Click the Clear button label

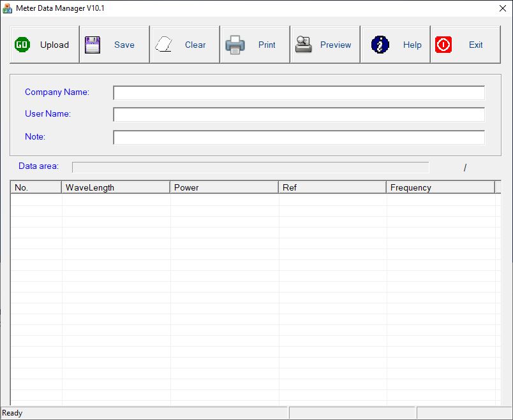coord(195,45)
